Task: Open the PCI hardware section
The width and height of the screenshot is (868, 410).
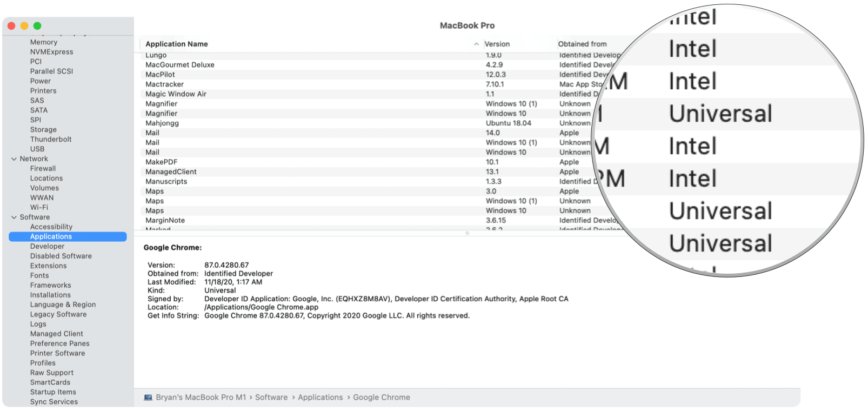Action: pos(36,62)
